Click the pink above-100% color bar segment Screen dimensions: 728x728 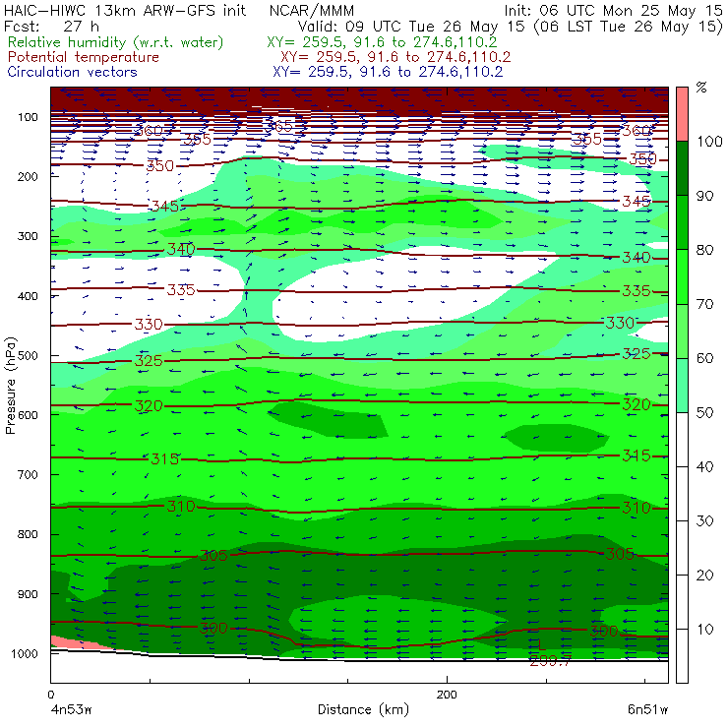point(682,114)
